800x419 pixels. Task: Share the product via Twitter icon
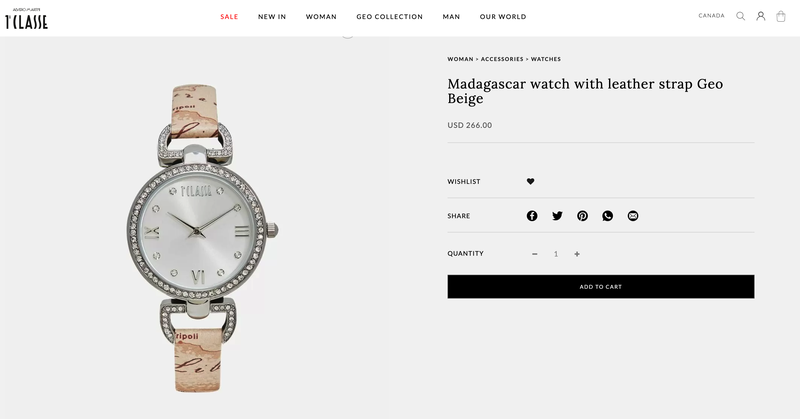557,216
